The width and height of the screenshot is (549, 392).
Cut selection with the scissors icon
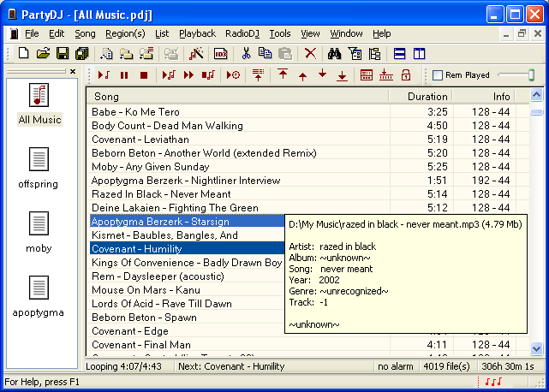click(246, 54)
